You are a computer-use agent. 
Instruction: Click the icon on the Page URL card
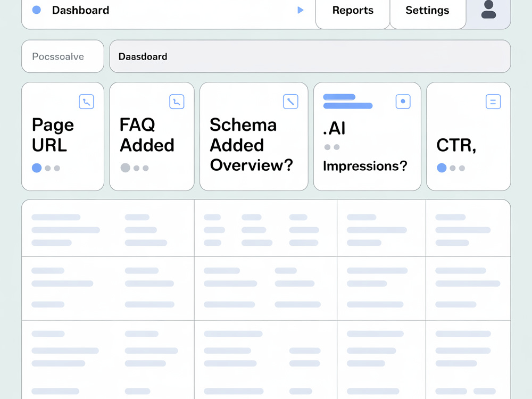(x=87, y=102)
